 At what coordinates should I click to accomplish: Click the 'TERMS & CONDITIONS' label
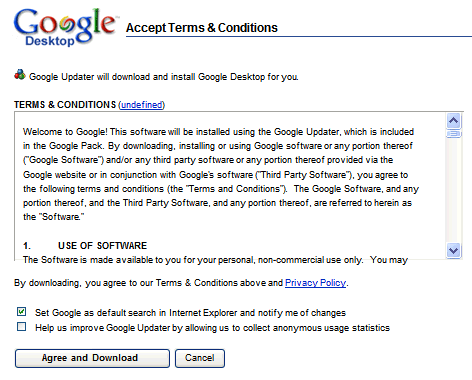[65, 105]
